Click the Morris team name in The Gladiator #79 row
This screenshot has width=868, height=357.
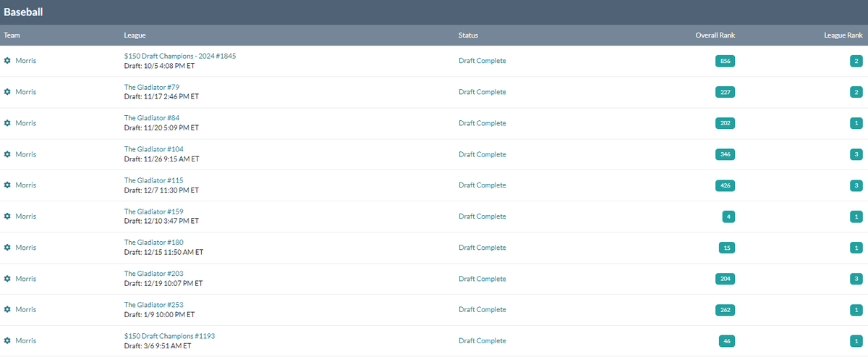[26, 92]
